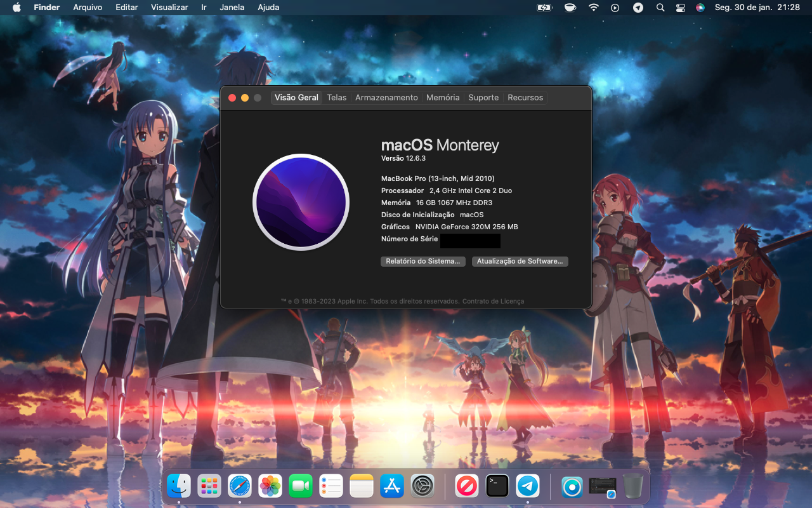The image size is (812, 508).
Task: Open Control Center in the menu bar
Action: [x=681, y=8]
